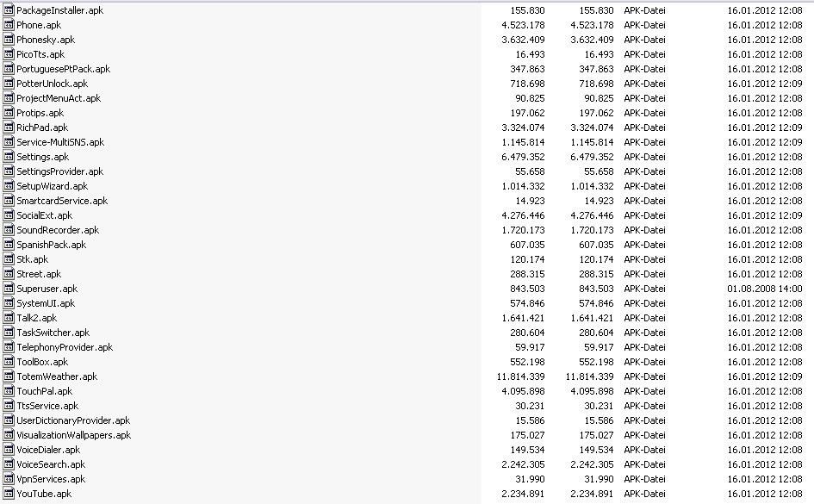Select the file name Protips.apk
814x504 pixels.
click(x=40, y=113)
